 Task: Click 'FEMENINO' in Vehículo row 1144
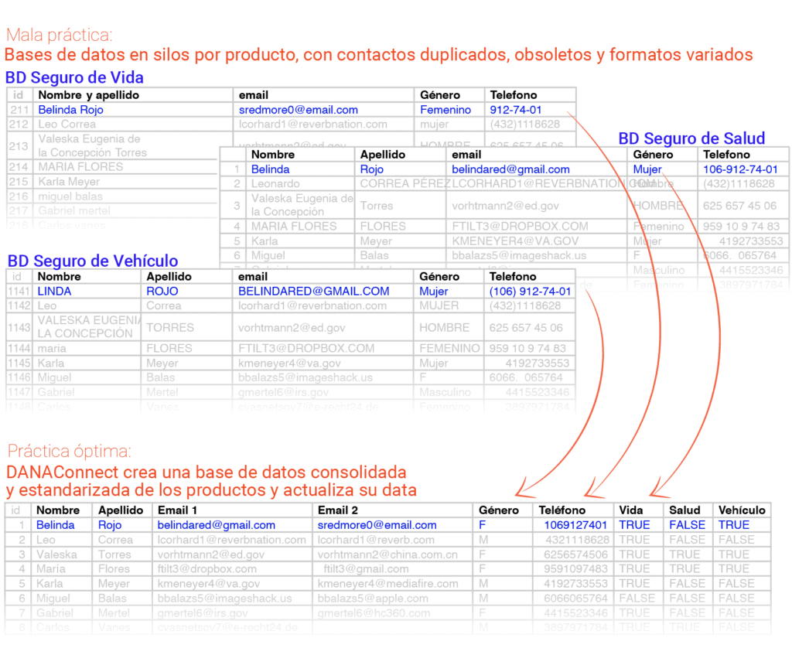pos(449,348)
